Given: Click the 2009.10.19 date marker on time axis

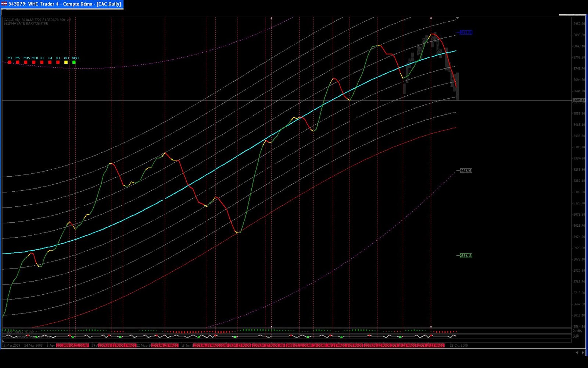Looking at the screenshot, I should point(431,346).
